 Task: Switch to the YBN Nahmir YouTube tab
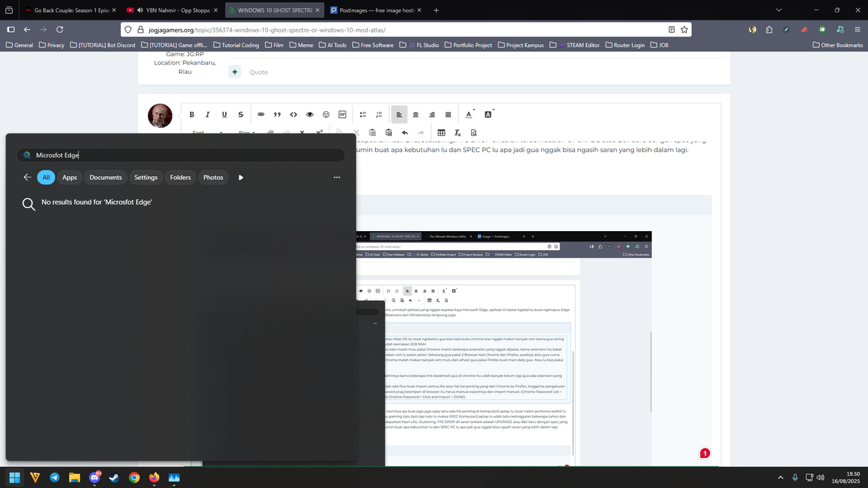coord(172,10)
